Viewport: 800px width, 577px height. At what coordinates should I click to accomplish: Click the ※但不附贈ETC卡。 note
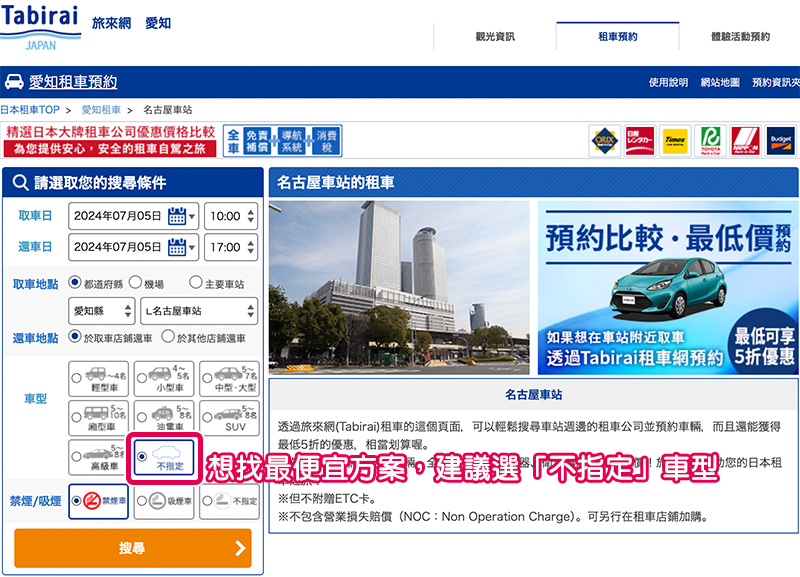(327, 498)
